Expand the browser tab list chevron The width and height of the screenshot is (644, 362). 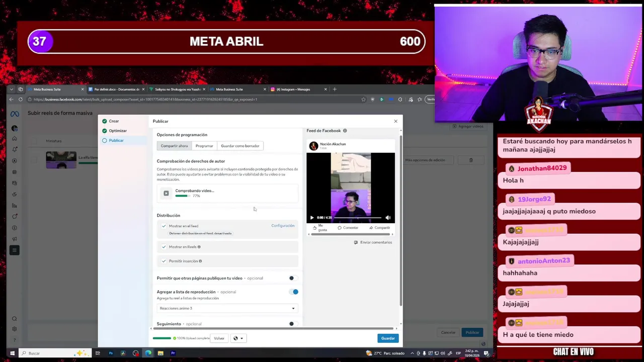[12, 89]
